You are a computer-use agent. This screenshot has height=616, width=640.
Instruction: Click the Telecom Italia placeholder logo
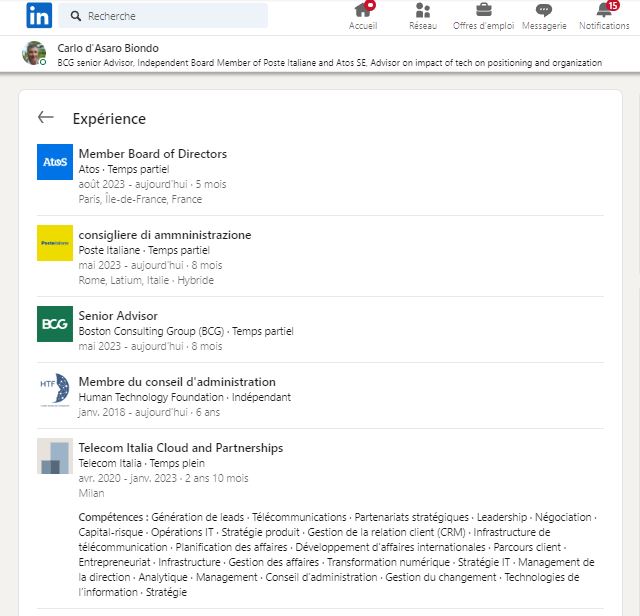(55, 456)
